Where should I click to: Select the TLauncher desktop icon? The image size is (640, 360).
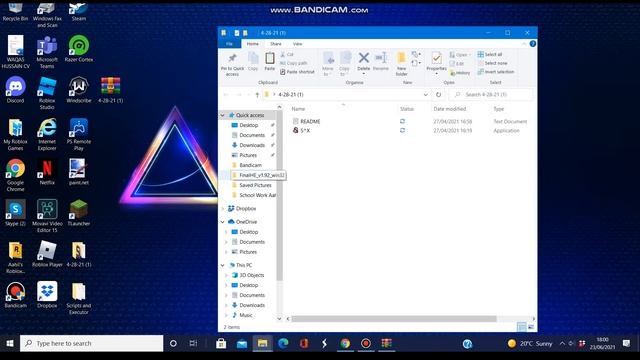[79, 213]
